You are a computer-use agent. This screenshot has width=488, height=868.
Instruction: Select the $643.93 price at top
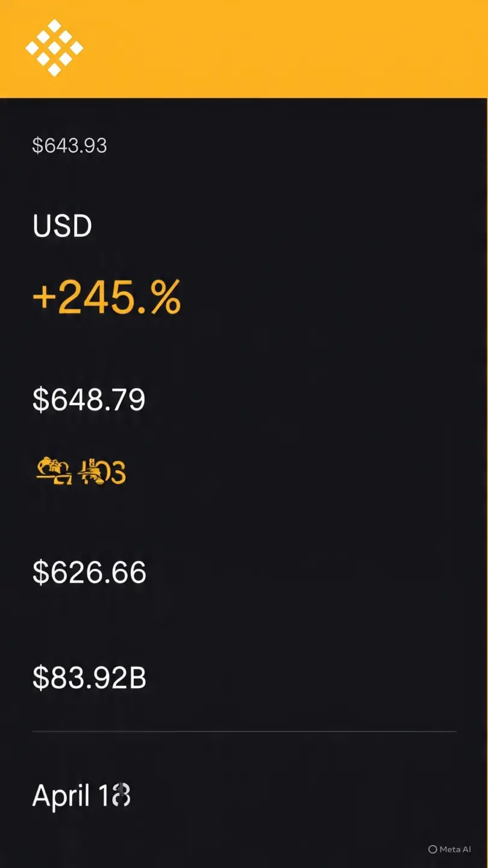pos(69,145)
